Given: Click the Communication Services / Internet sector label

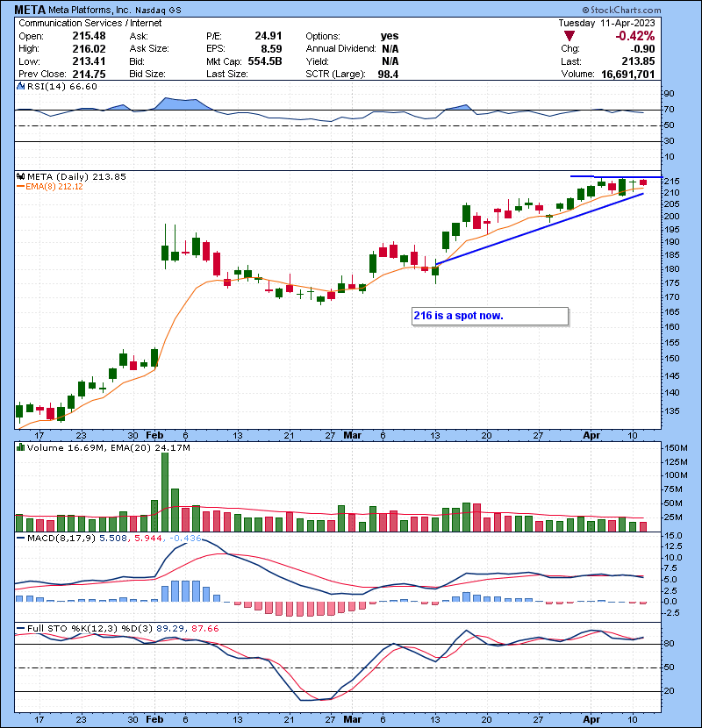Looking at the screenshot, I should (x=90, y=23).
